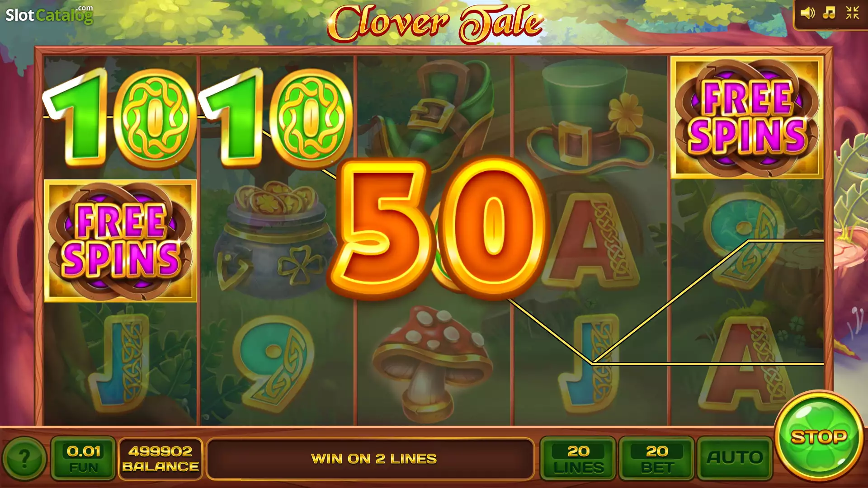868x488 pixels.
Task: Click the pot of gold symbol
Action: tap(276, 239)
